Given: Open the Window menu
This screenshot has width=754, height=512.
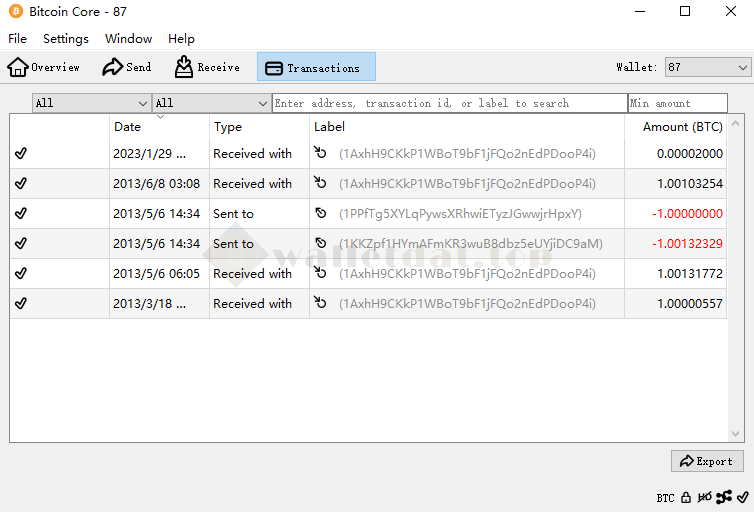Looking at the screenshot, I should pyautogui.click(x=129, y=39).
